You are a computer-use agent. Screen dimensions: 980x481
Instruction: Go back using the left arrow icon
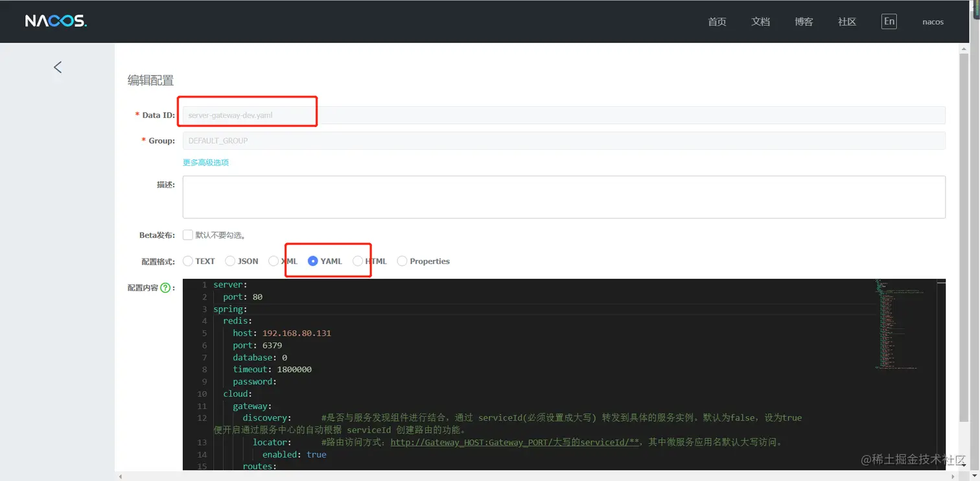coord(58,67)
